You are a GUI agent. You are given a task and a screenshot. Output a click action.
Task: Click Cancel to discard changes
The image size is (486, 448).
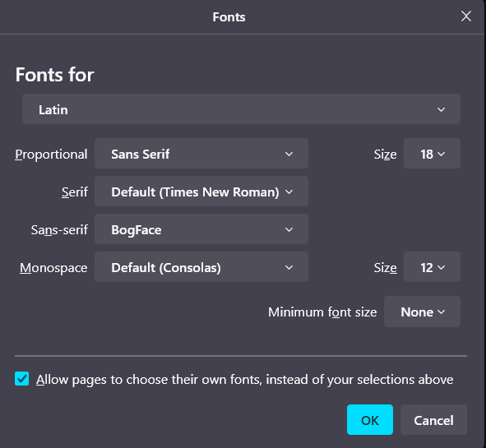433,420
